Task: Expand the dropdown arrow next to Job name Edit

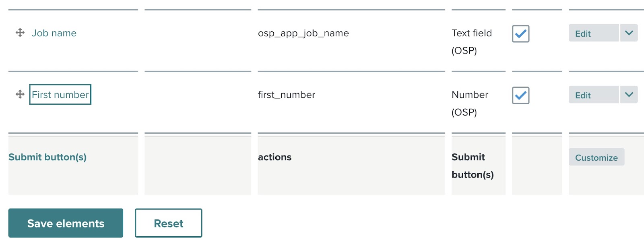Action: [629, 33]
